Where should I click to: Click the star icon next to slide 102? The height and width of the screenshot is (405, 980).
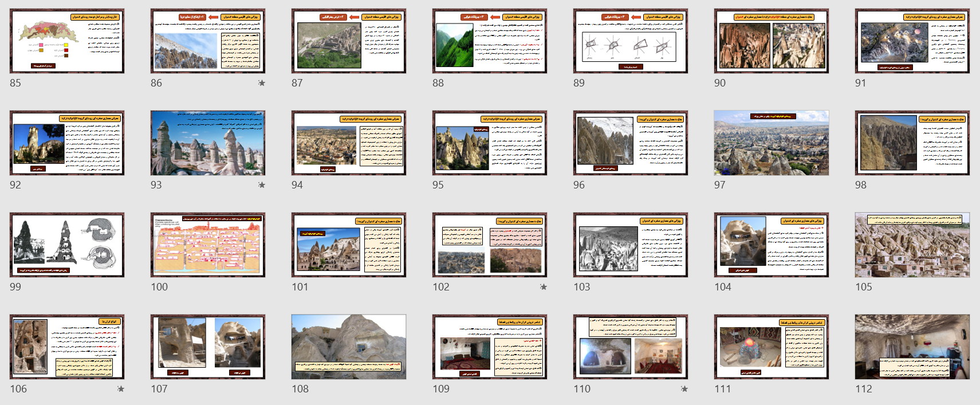(x=544, y=287)
